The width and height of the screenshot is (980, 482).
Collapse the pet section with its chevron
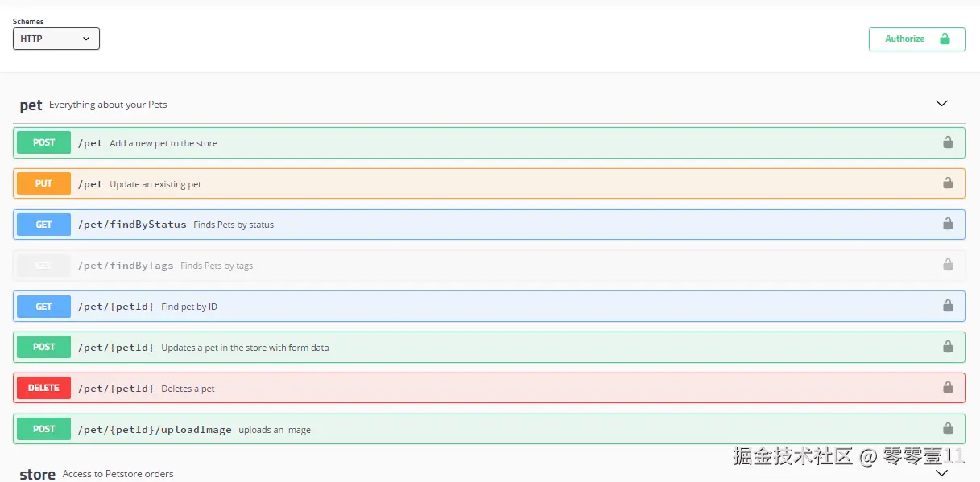941,104
